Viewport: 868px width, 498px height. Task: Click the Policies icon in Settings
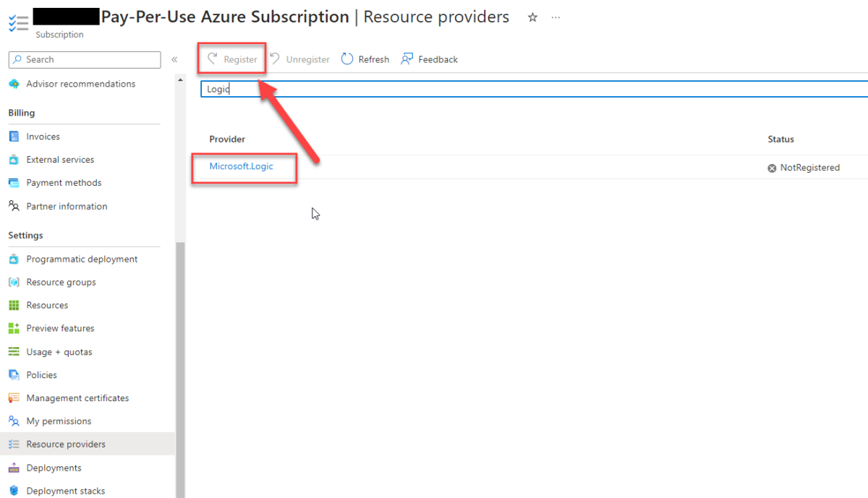[x=14, y=374]
